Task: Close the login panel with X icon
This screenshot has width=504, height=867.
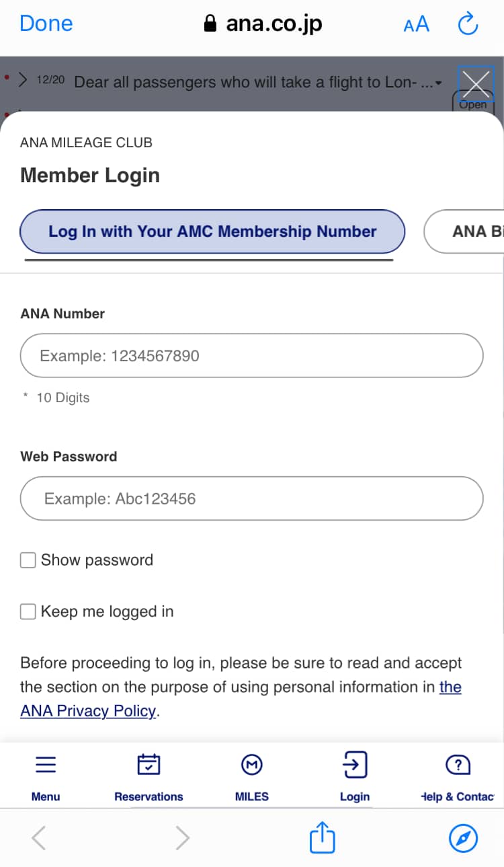Action: pos(476,84)
